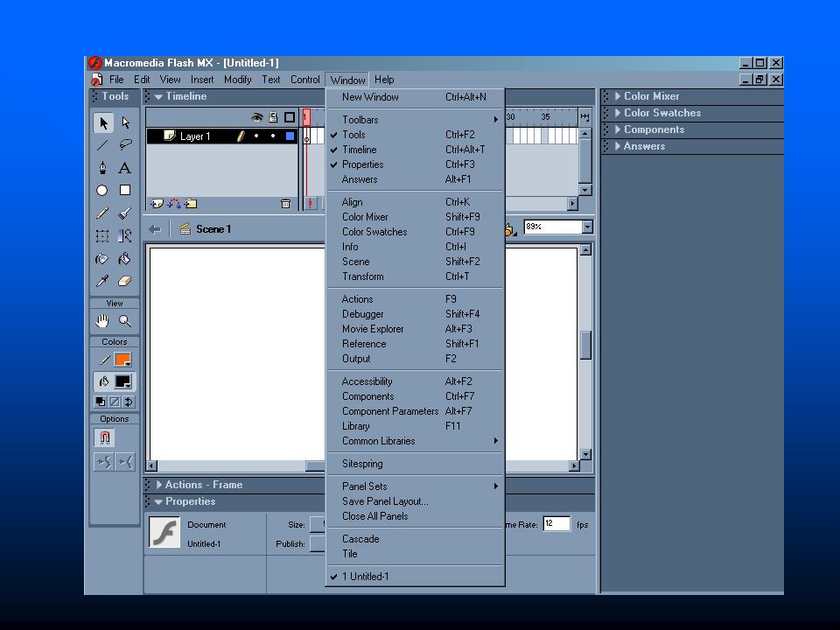Expand the Color Mixer panel
Screen dimensions: 840x630
tap(617, 96)
